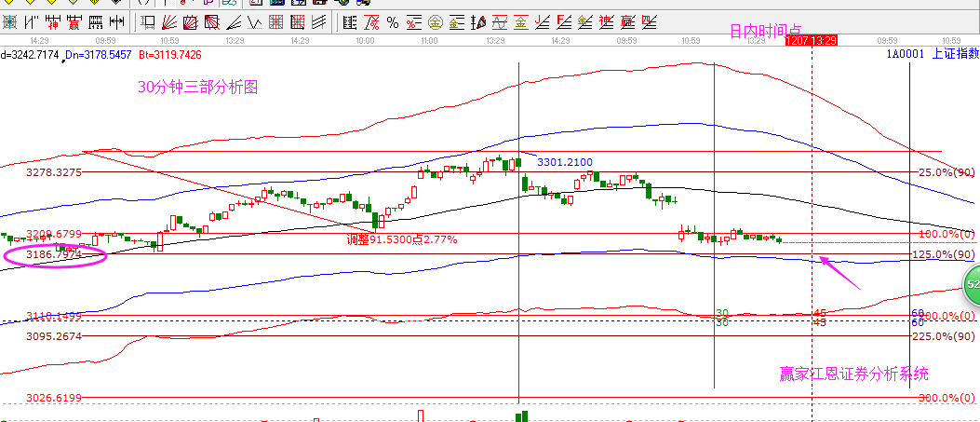
Task: Select the 3026.6199 price level label
Action: (54, 398)
